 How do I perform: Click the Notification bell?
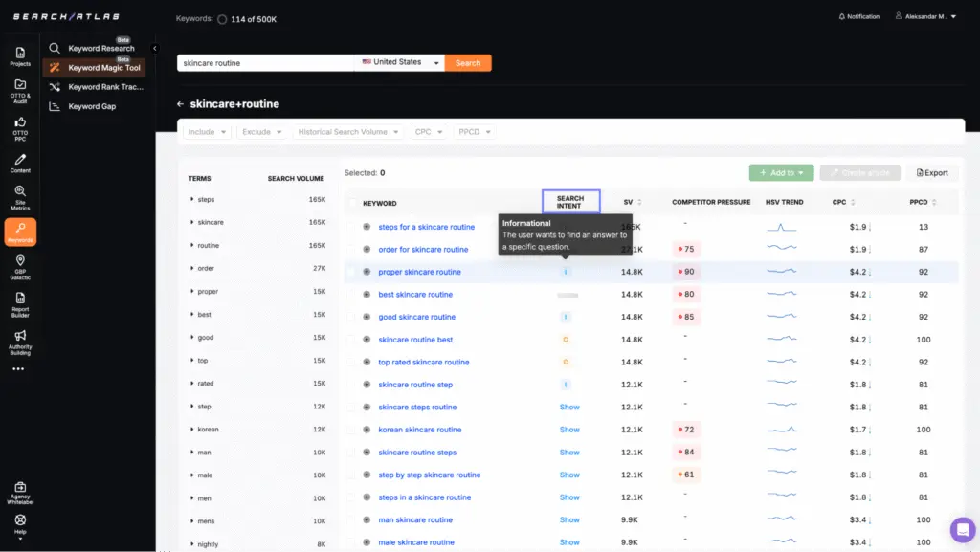(x=858, y=17)
